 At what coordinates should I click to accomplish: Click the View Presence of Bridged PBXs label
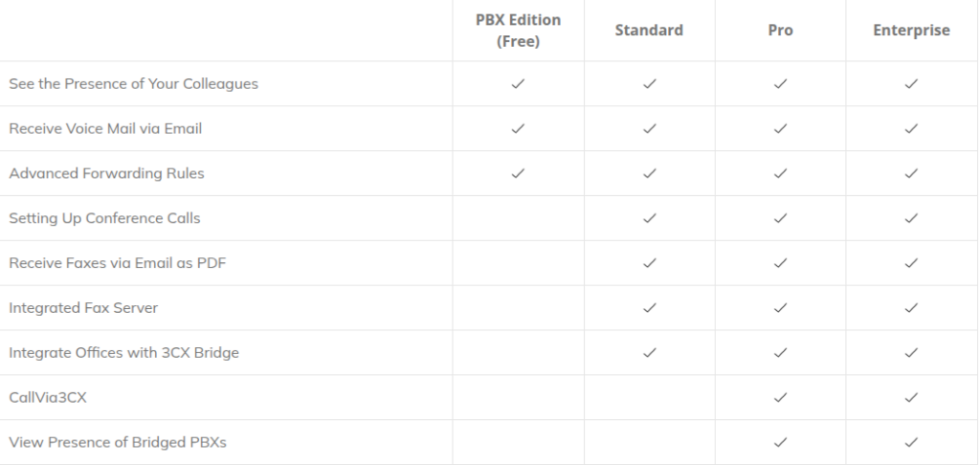point(118,442)
